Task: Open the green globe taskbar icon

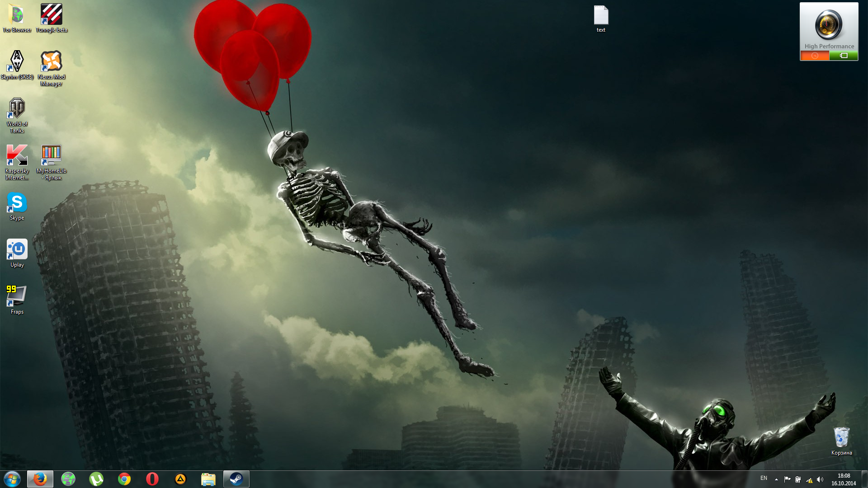Action: (x=68, y=479)
